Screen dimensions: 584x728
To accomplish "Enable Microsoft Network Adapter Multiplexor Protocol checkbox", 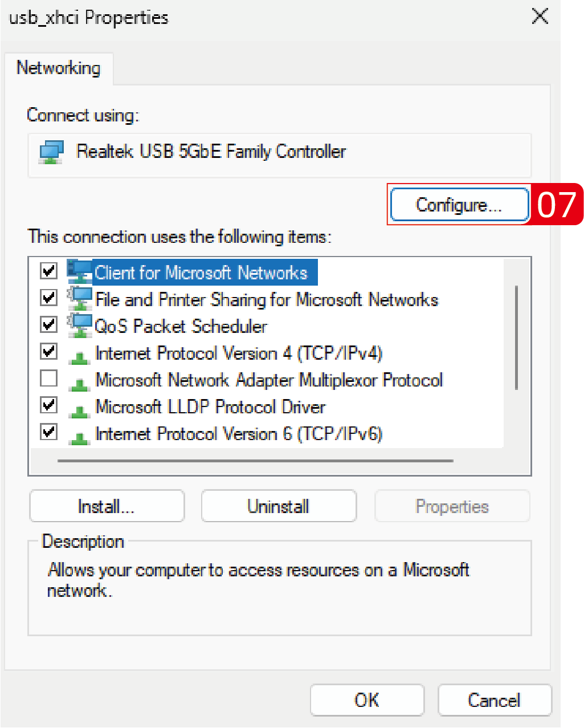I will point(49,378).
